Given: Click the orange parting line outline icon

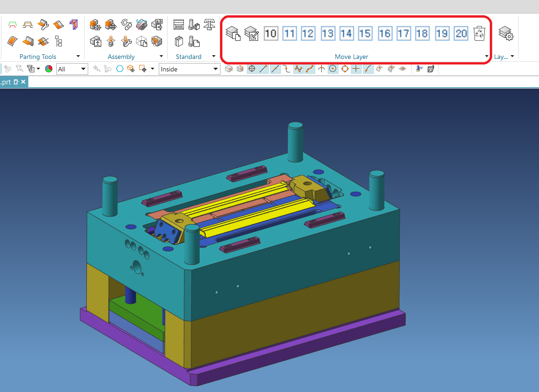Looking at the screenshot, I should pyautogui.click(x=28, y=25).
